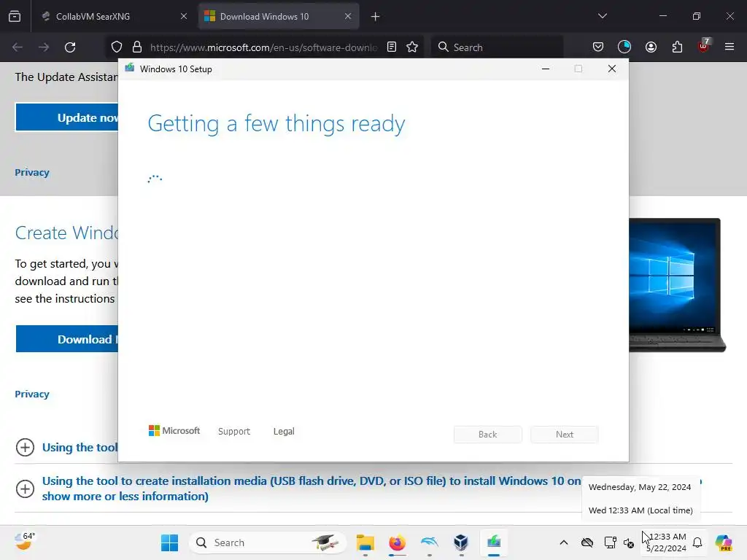Open Firefox application hamburger menu
747x560 pixels.
coord(729,47)
